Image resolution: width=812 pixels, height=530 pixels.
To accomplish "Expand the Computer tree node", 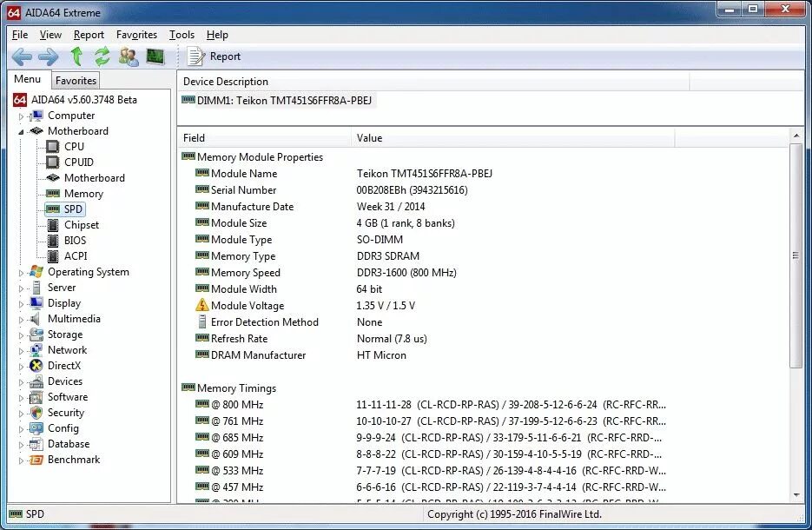I will click(21, 116).
